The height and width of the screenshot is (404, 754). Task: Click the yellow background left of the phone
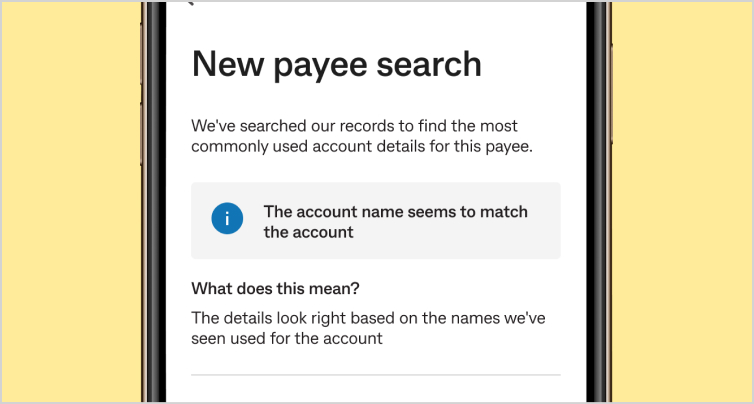70,200
